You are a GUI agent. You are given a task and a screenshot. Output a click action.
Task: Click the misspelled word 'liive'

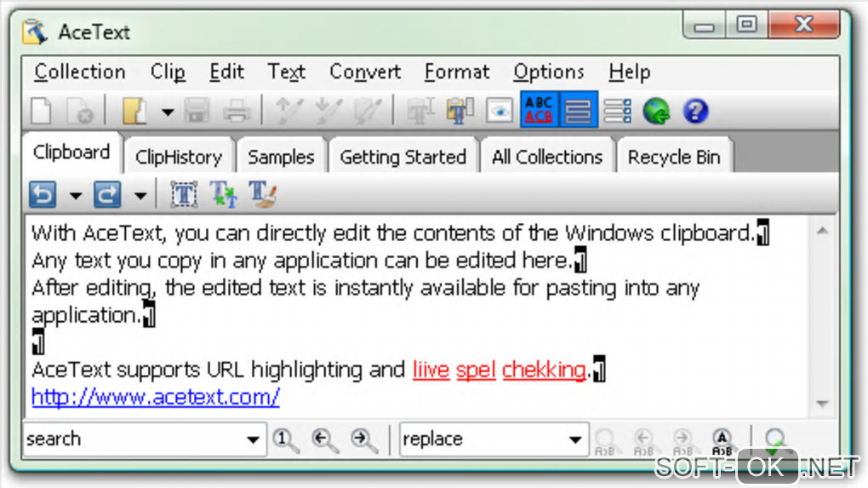point(431,370)
